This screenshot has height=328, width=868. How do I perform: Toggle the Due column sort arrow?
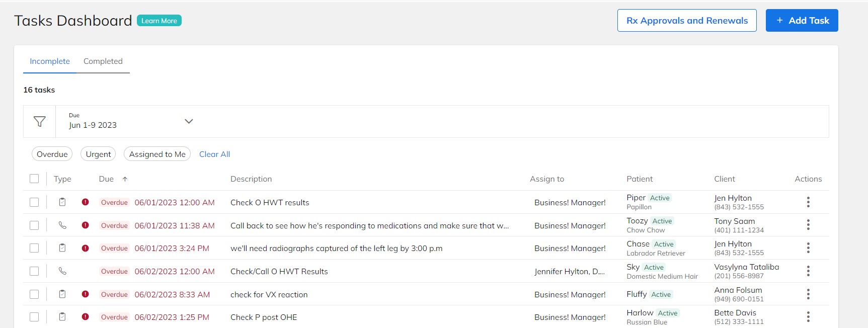(125, 179)
